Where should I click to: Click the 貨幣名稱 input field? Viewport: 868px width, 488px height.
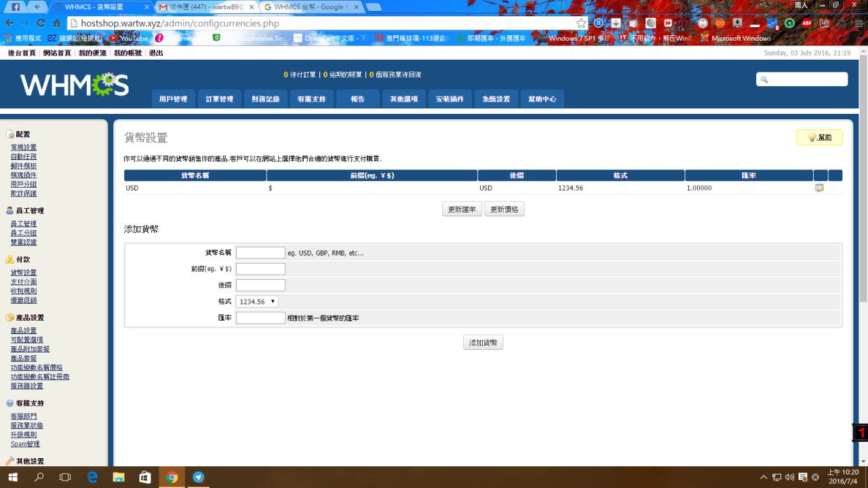click(260, 253)
